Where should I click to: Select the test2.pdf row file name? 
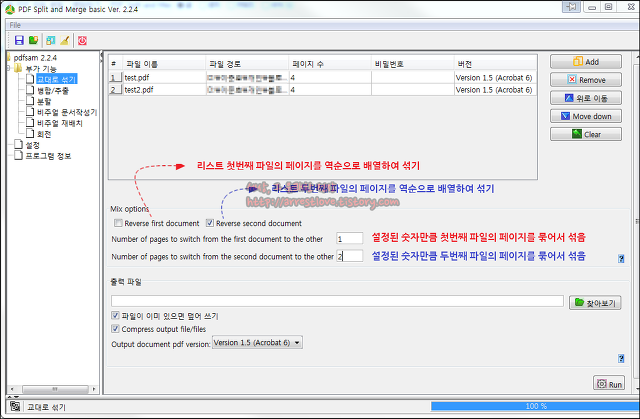(x=139, y=90)
